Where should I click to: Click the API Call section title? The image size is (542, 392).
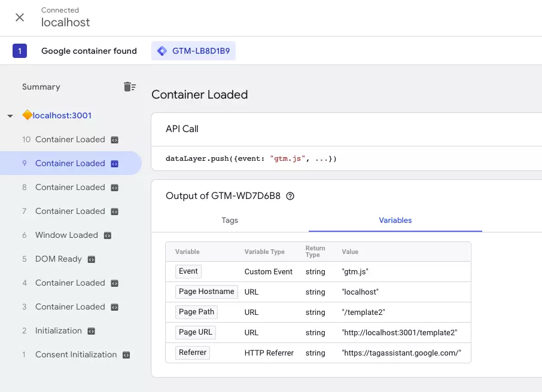(182, 129)
